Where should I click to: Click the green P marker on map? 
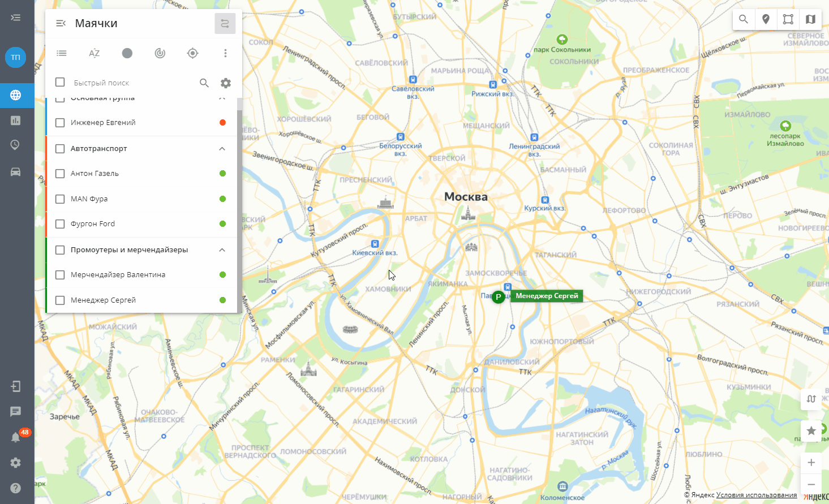(x=498, y=296)
